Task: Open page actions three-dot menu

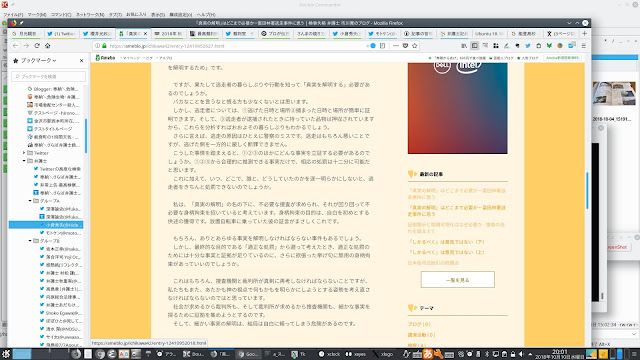Action: (x=396, y=46)
